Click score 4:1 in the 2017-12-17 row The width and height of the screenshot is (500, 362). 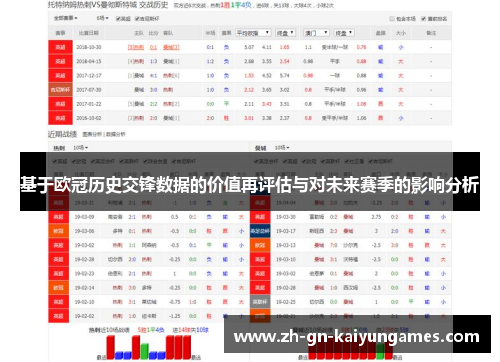[x=153, y=76]
